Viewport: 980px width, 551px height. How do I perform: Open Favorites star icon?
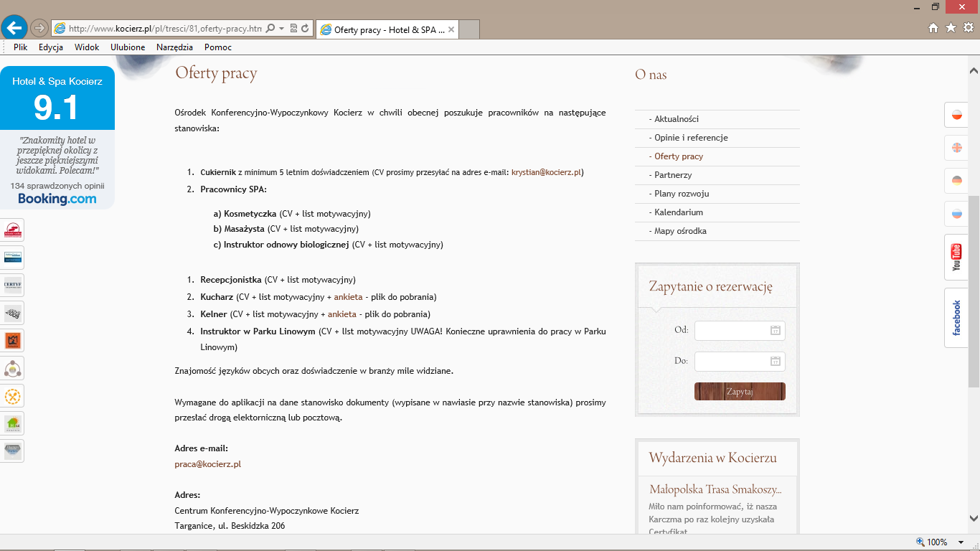click(951, 28)
